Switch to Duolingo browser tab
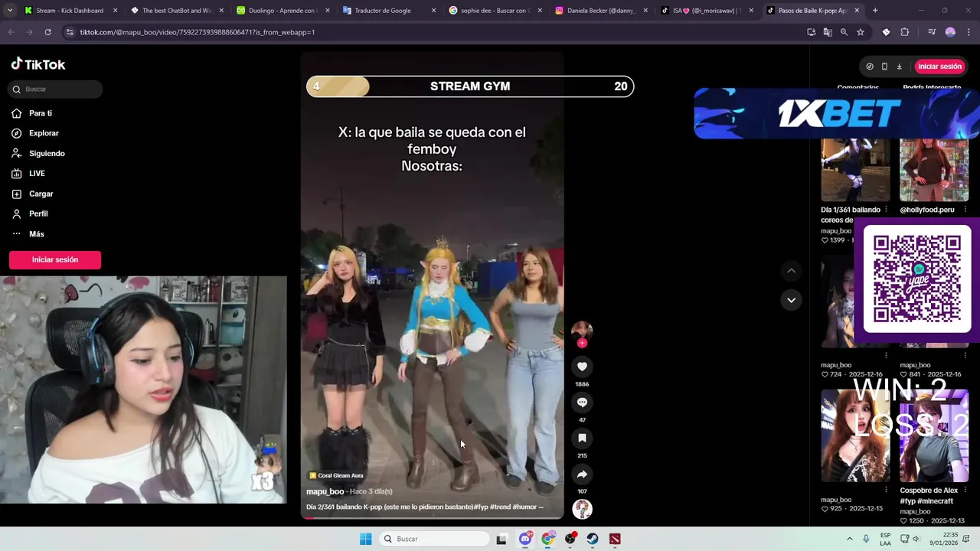 [x=282, y=11]
